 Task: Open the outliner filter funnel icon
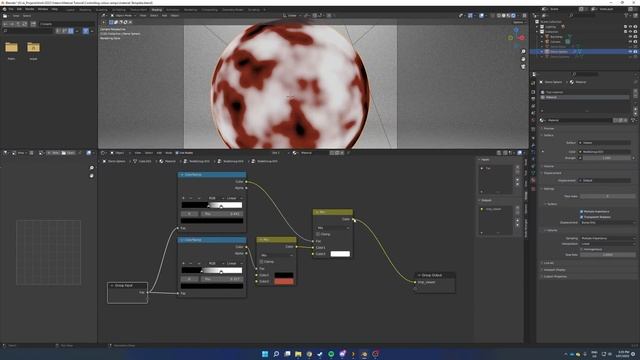[x=627, y=16]
